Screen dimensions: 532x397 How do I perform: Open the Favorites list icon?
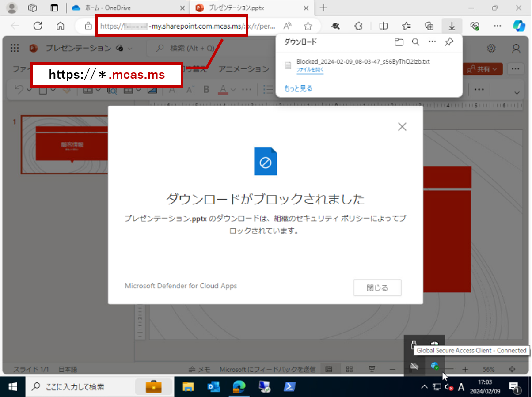(x=407, y=26)
